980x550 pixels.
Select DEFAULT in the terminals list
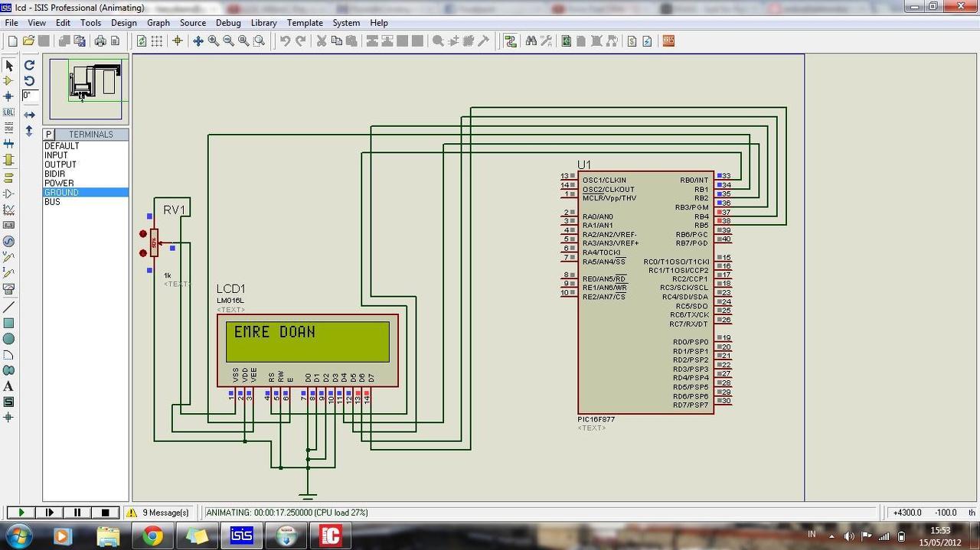(x=61, y=146)
